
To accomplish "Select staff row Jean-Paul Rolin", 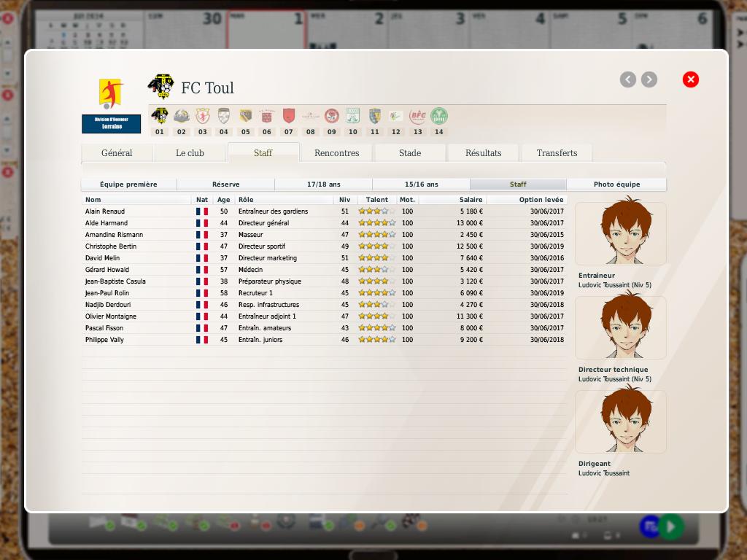I will click(x=324, y=293).
